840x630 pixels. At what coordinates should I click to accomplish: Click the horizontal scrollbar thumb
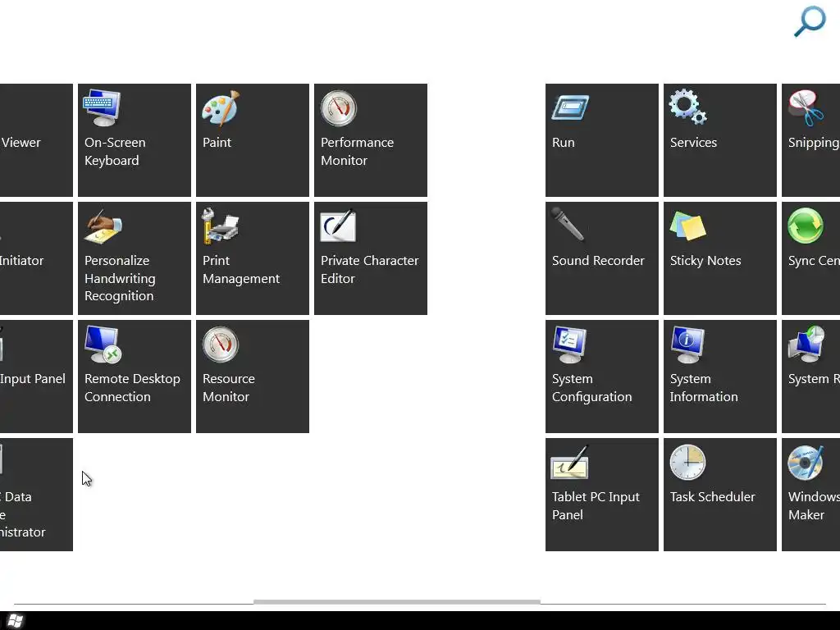pos(397,602)
